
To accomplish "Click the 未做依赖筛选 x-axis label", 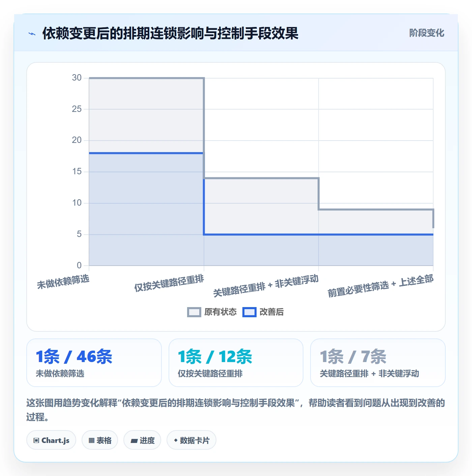I will click(x=63, y=281).
